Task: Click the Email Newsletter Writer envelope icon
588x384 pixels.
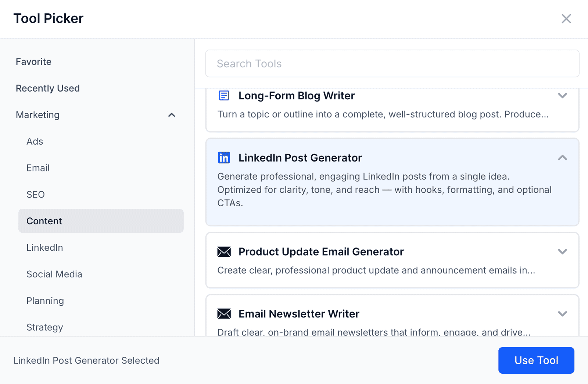Action: 224,314
